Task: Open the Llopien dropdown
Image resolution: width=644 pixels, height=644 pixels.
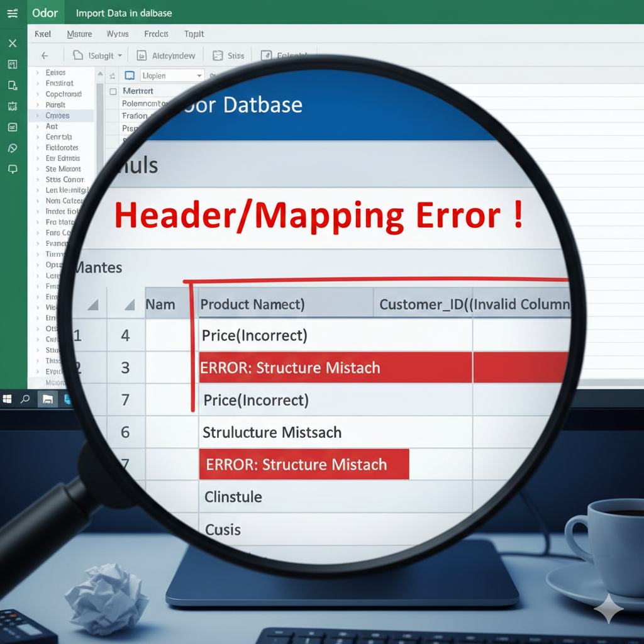Action: 199,75
